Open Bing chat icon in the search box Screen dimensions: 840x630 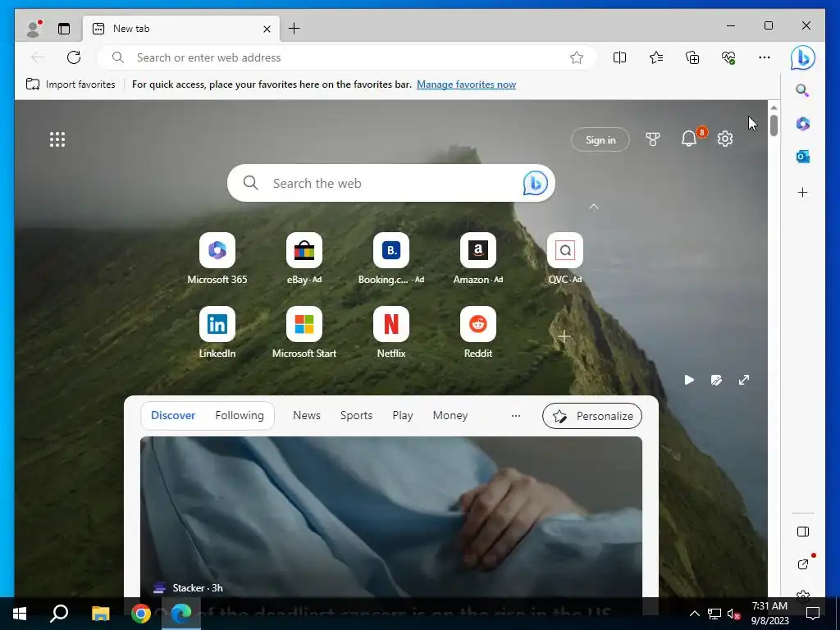coord(535,183)
